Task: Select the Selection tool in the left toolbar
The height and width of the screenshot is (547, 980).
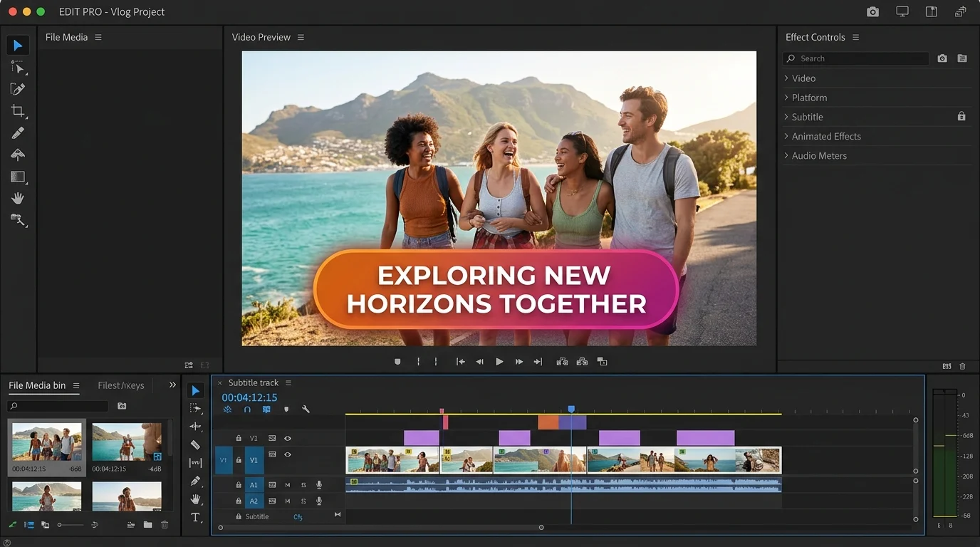Action: point(17,45)
